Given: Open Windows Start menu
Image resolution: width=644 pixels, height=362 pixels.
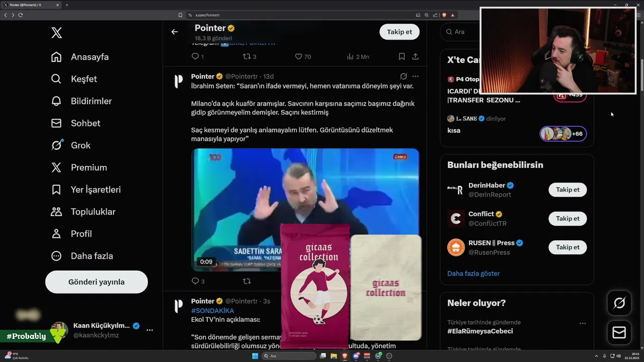Looking at the screenshot, I should (x=255, y=356).
